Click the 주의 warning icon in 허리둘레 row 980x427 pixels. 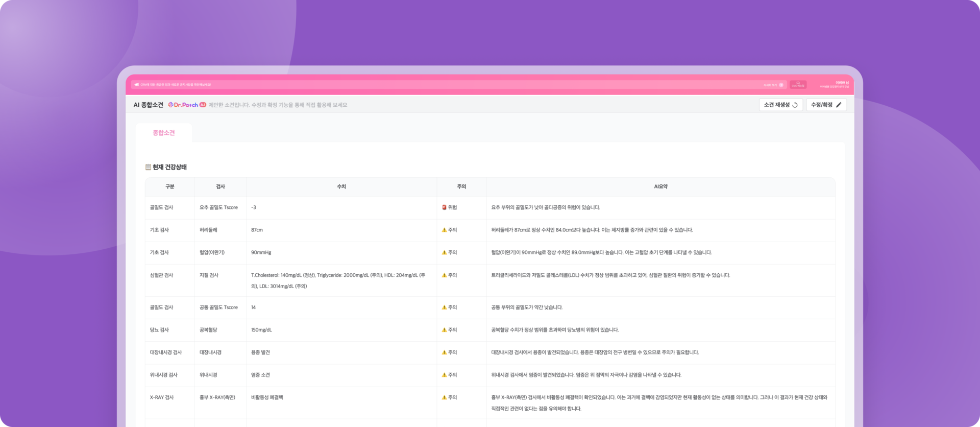(x=444, y=230)
